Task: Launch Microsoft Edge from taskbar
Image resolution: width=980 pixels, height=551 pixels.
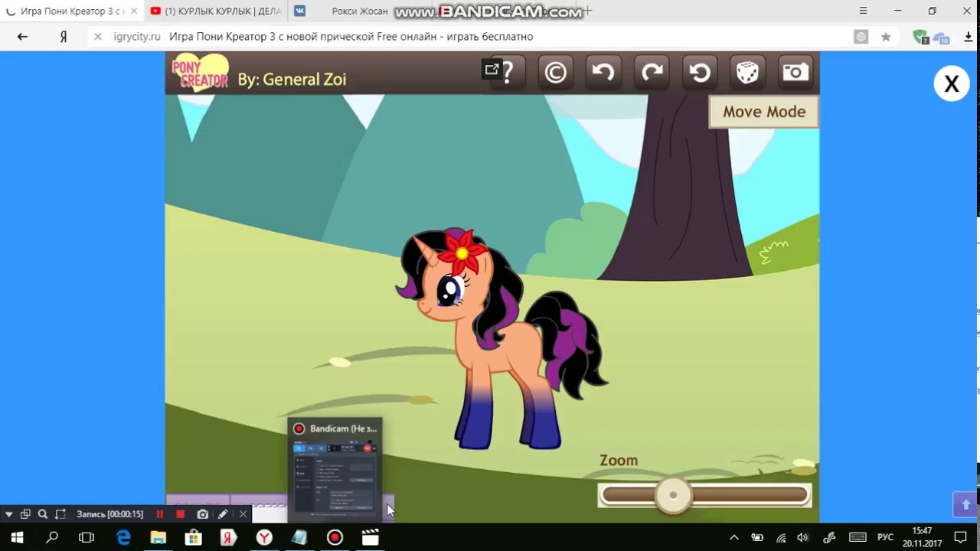Action: (x=123, y=538)
